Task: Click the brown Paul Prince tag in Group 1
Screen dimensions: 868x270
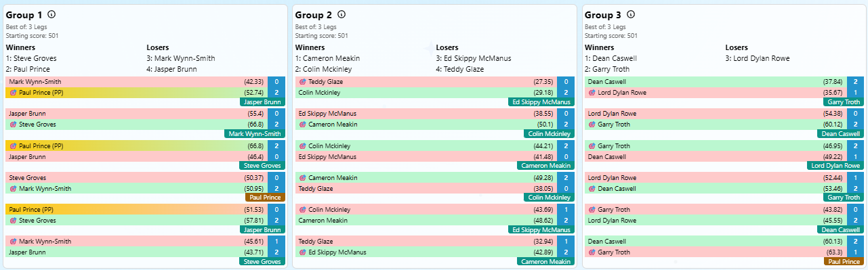Action: click(265, 198)
